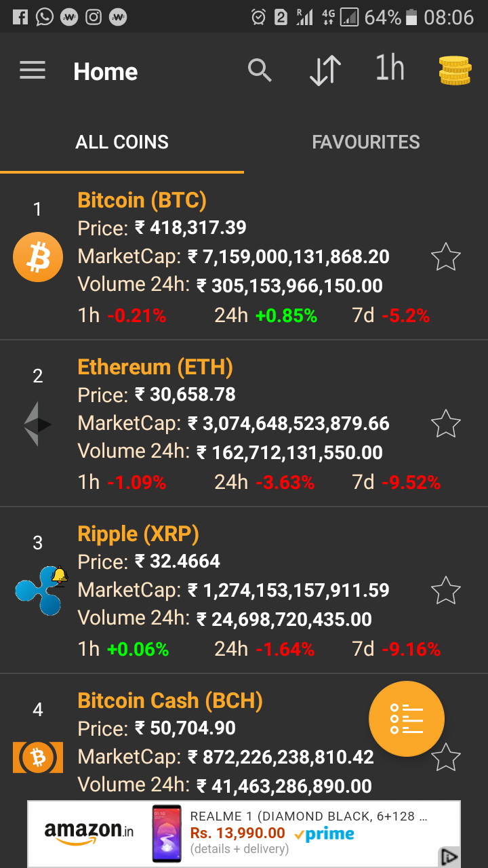Image resolution: width=488 pixels, height=868 pixels.
Task: Tap the Ripple logo with alert bell
Action: pos(39,591)
